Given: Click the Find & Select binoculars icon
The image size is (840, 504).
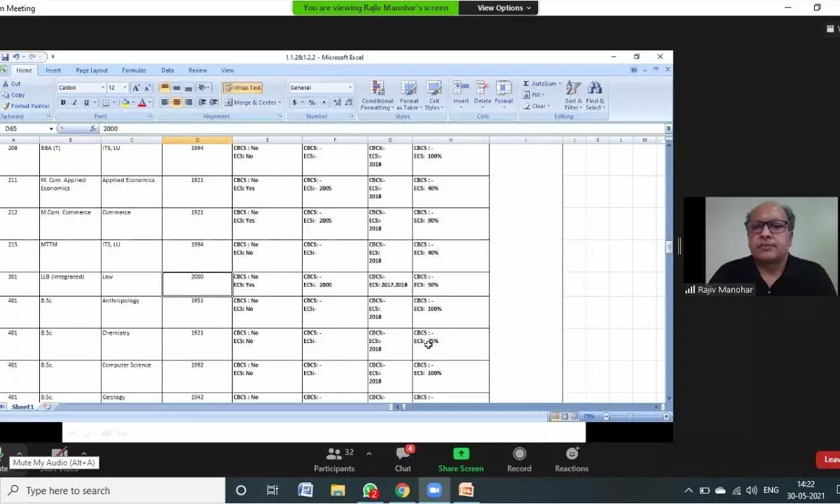Looking at the screenshot, I should (x=595, y=89).
